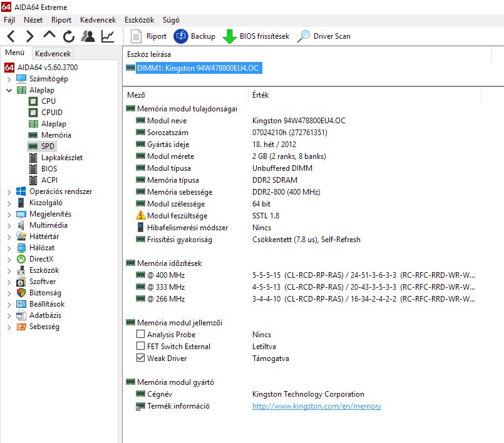Open the Kedvencek menu in the menu bar
The width and height of the screenshot is (504, 443).
point(98,20)
